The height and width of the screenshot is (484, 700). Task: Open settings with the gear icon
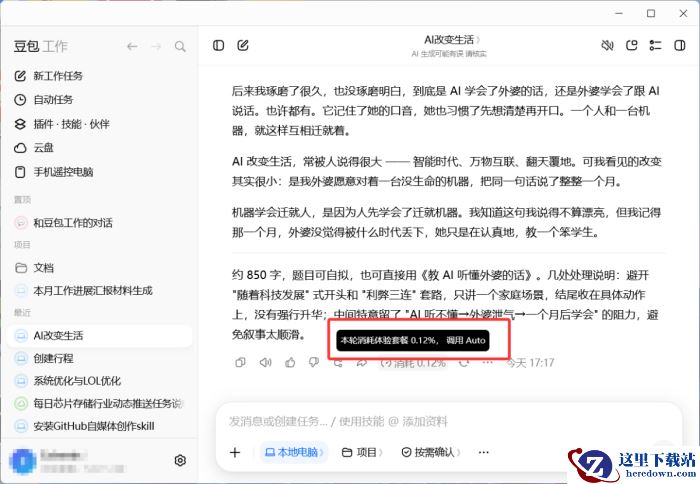180,460
